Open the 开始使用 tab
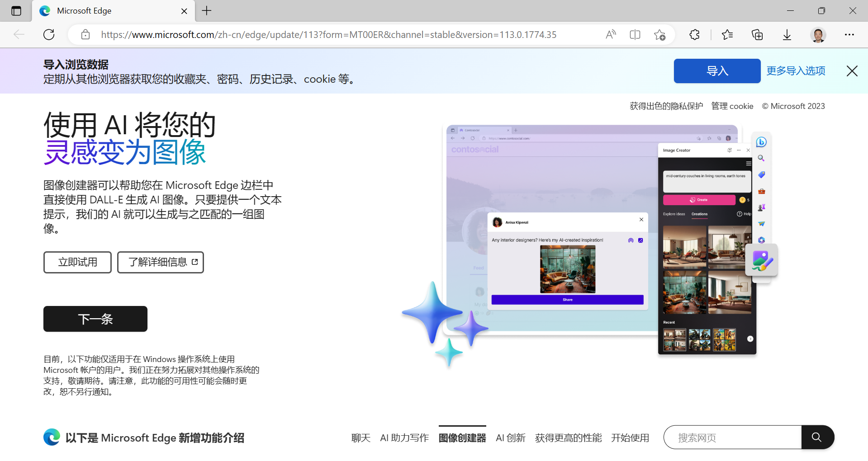The width and height of the screenshot is (868, 461). (x=630, y=437)
